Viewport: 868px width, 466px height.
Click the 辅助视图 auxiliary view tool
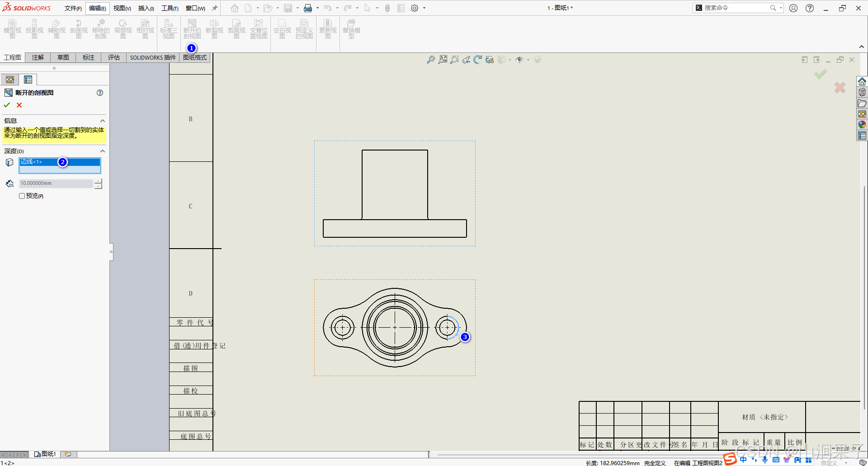[x=57, y=29]
